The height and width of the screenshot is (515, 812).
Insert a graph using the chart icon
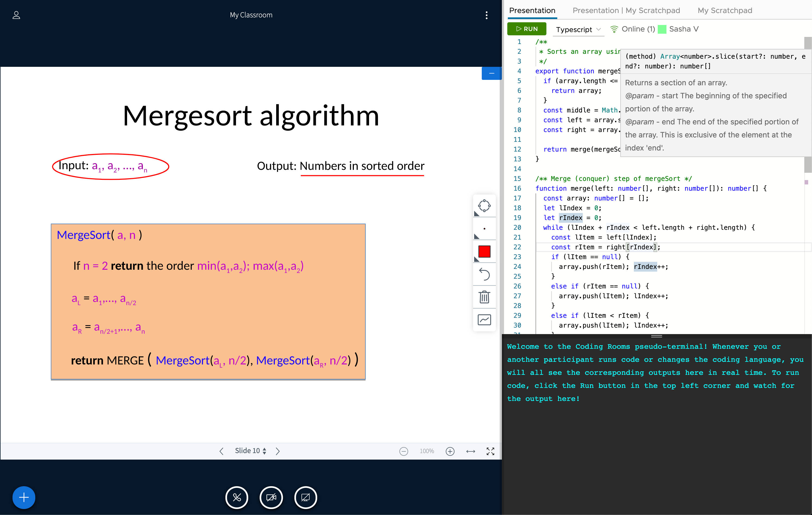coord(484,319)
